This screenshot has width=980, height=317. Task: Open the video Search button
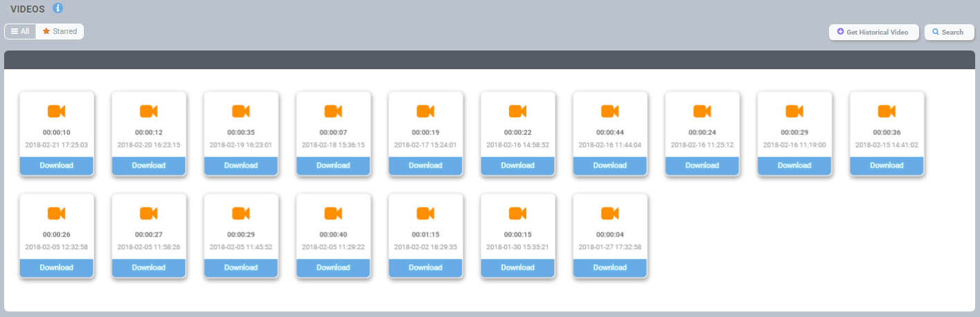point(949,32)
